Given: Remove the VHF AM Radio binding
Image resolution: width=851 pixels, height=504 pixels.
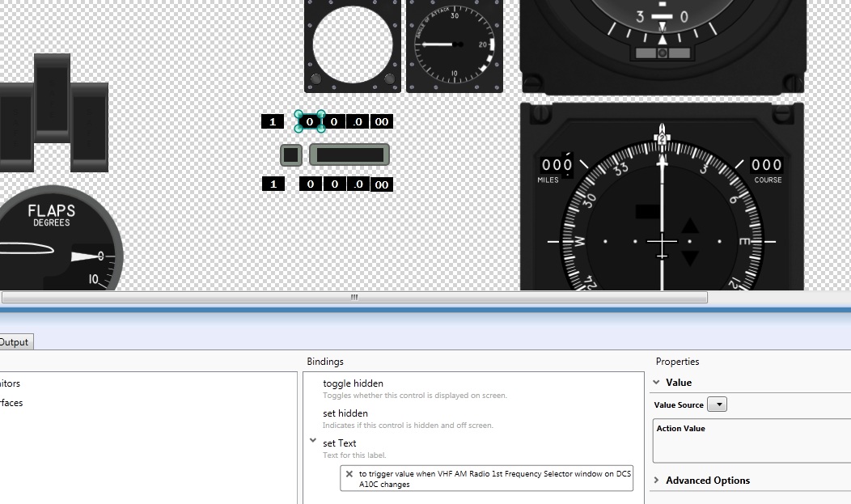Looking at the screenshot, I should (x=349, y=473).
